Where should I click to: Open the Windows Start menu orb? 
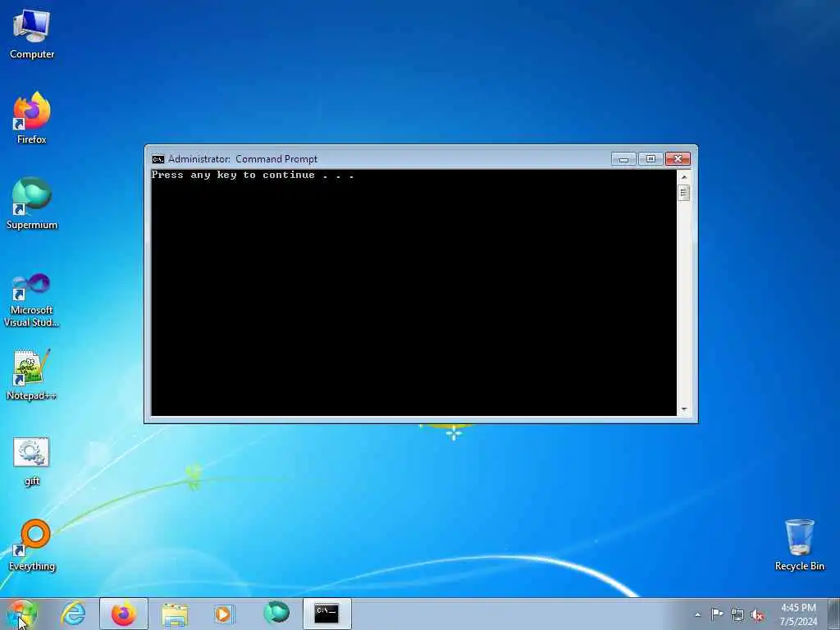(x=22, y=614)
